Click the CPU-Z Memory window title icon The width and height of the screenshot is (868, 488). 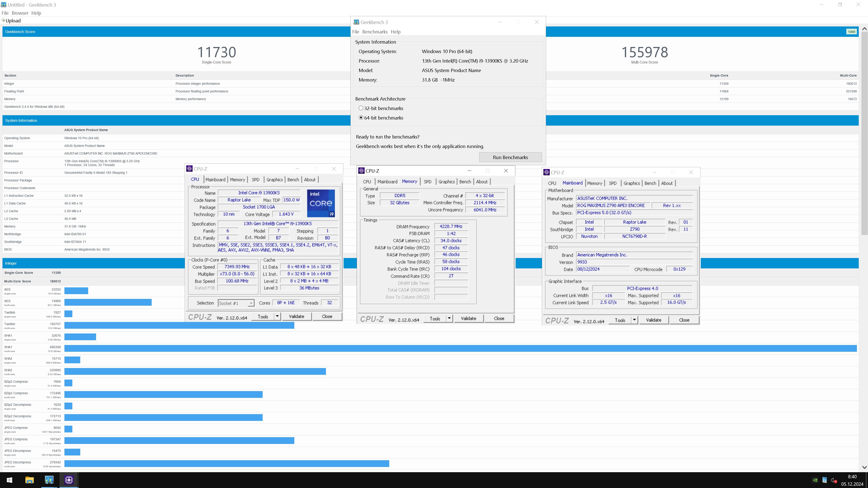pyautogui.click(x=361, y=171)
